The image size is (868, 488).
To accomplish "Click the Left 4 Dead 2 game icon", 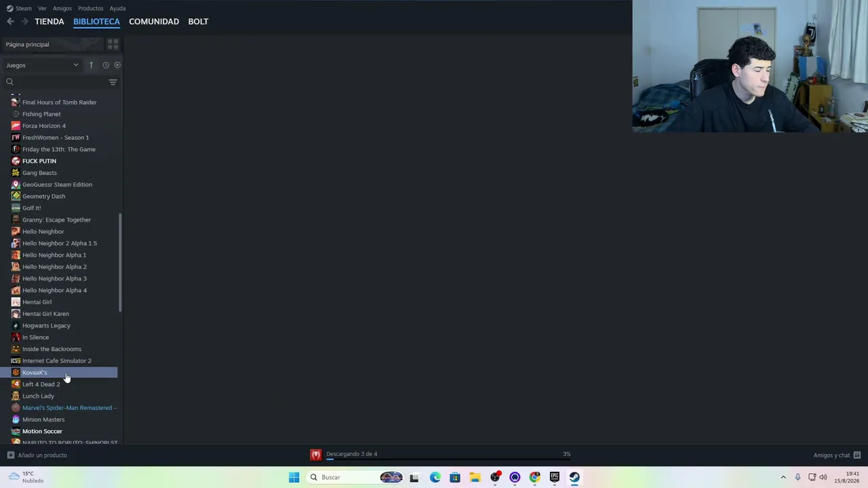I will click(x=16, y=384).
